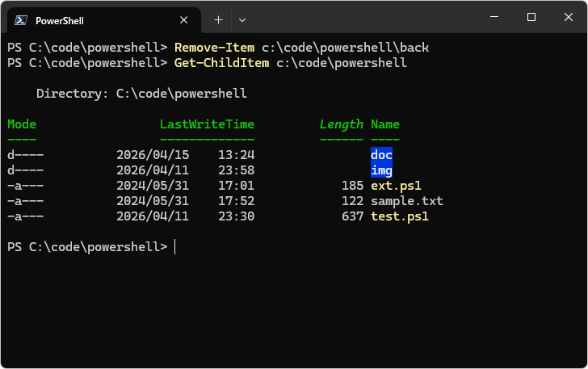Close the PowerShell tab
Image resolution: width=588 pixels, height=369 pixels.
click(185, 20)
